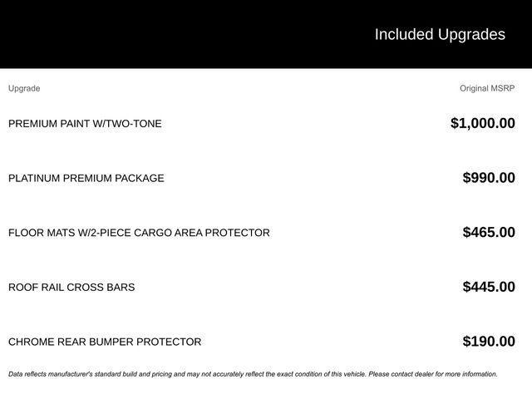Image resolution: width=532 pixels, height=399 pixels.
Task: Select the Chrome Rear Bumper Protector upgrade
Action: click(x=105, y=342)
